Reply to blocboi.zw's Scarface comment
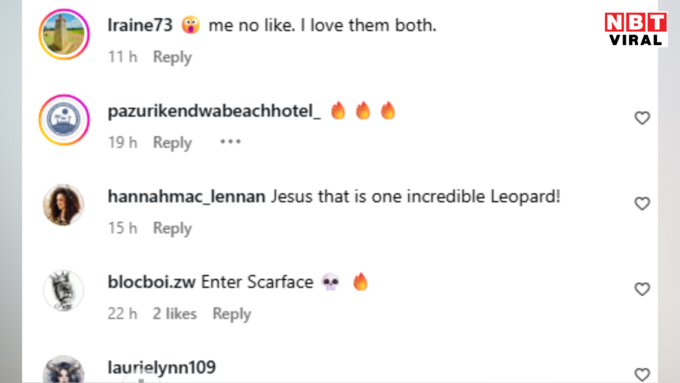This screenshot has width=680, height=383. (232, 314)
